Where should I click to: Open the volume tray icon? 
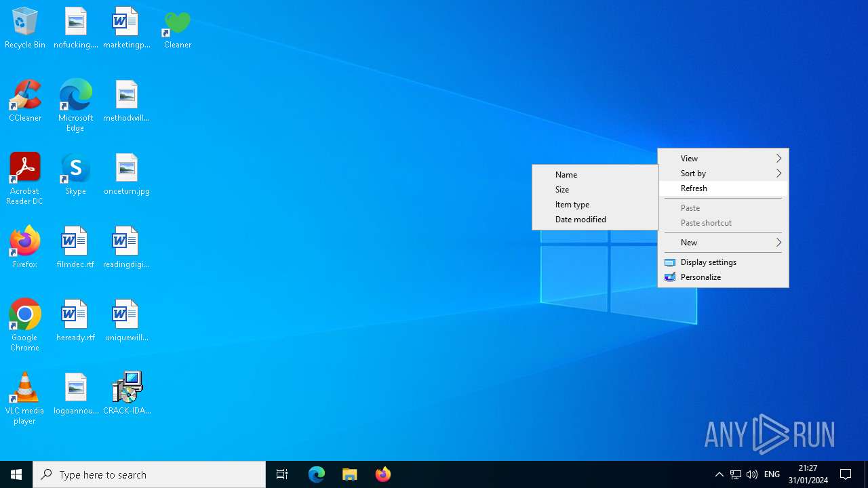pos(751,474)
